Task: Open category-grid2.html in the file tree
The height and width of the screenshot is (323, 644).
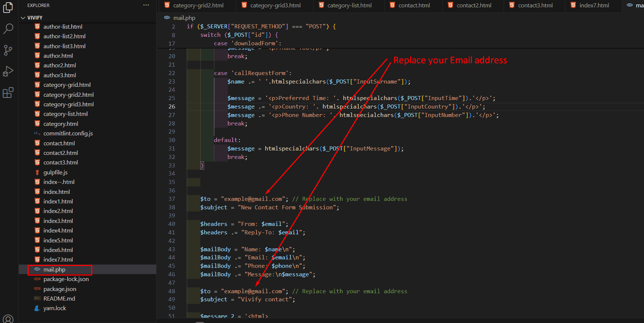Action: pyautogui.click(x=68, y=95)
